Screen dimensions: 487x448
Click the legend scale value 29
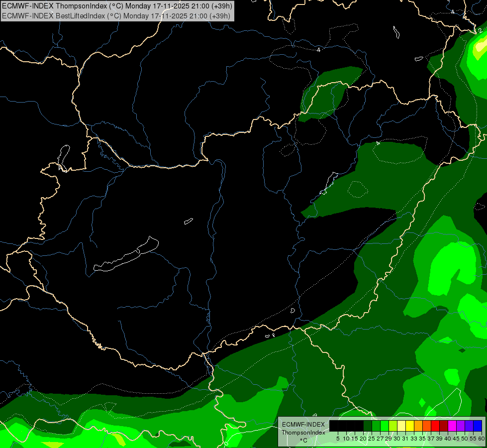389,439
